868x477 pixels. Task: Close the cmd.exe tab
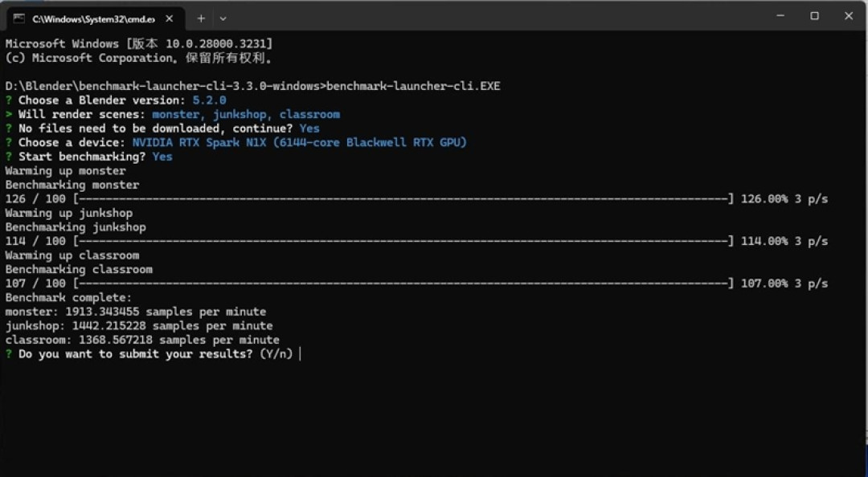(x=170, y=18)
